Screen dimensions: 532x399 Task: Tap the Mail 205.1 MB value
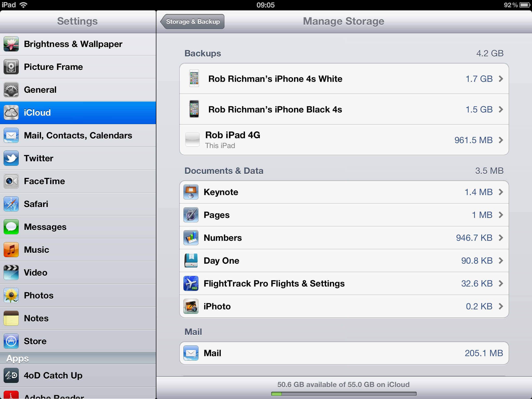[x=484, y=353]
